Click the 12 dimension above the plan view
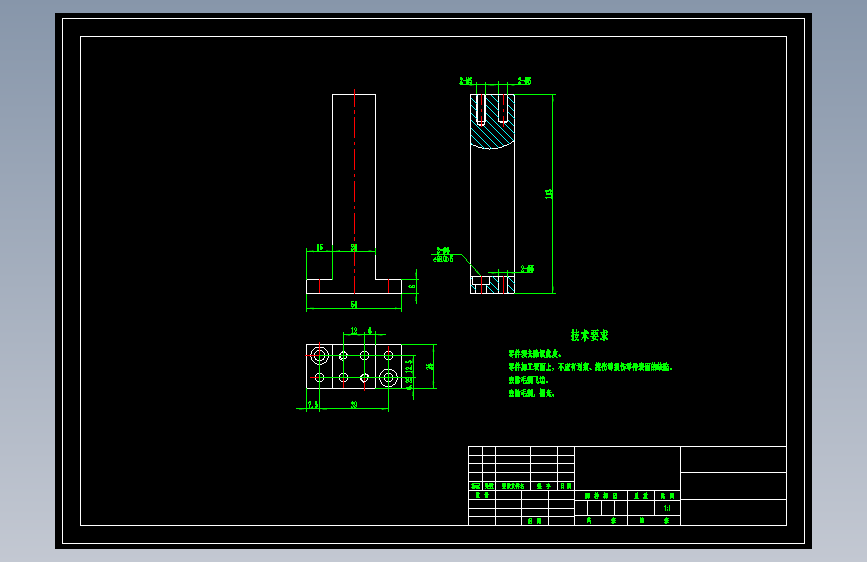The width and height of the screenshot is (867, 562). coord(354,330)
